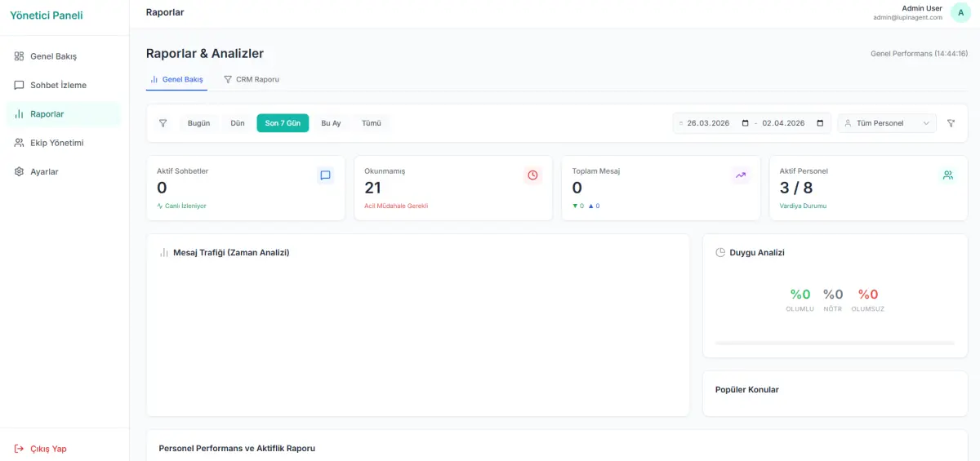This screenshot has width=980, height=461.
Task: Clear filters with the funnel-x icon
Action: pos(951,123)
